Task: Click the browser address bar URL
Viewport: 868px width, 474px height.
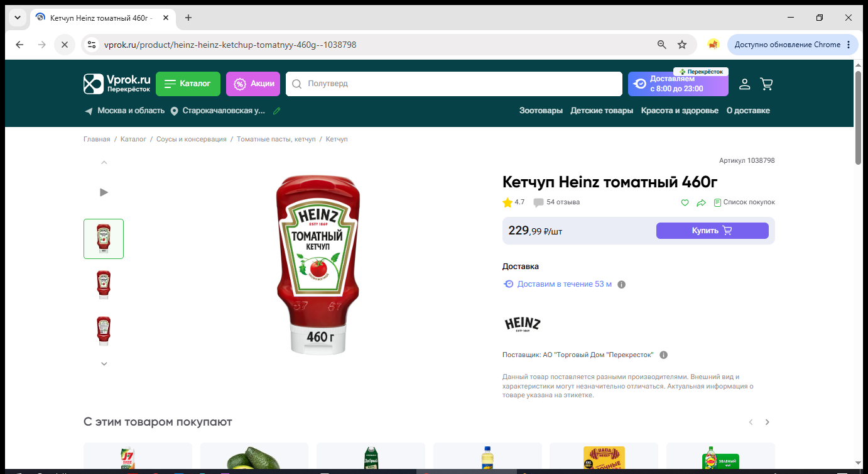Action: (230, 45)
